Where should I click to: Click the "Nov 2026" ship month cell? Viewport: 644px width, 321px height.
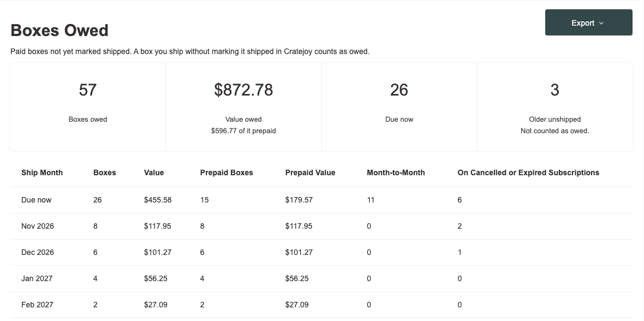37,227
